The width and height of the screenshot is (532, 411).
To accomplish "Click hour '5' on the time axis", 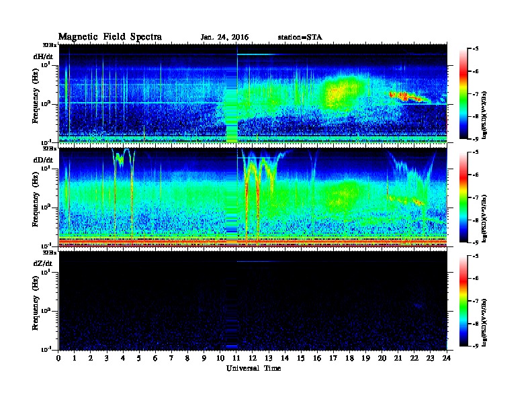I will click(139, 359).
